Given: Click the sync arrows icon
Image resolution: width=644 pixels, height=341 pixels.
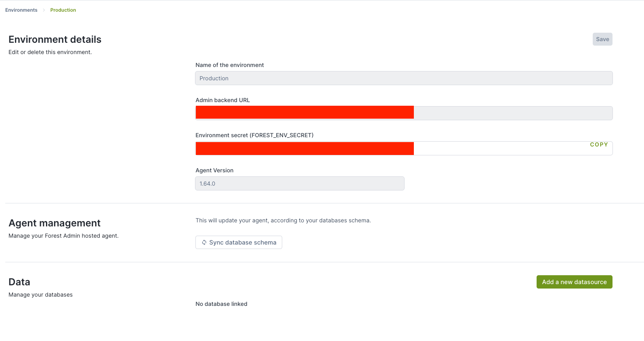Looking at the screenshot, I should [204, 243].
